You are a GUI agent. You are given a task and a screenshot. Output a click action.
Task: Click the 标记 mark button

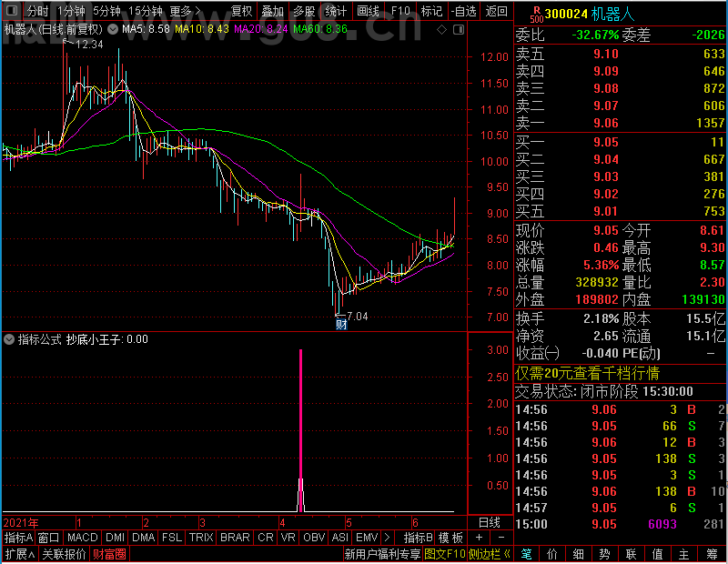tap(431, 11)
